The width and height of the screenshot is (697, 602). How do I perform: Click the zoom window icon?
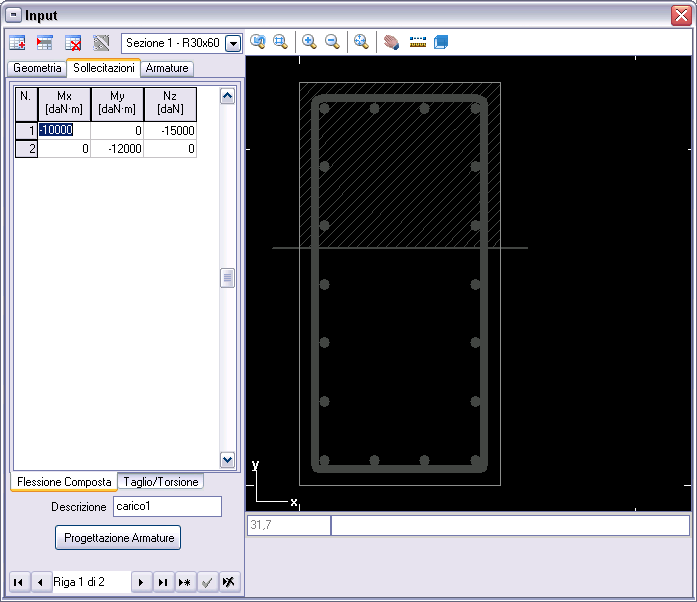281,42
